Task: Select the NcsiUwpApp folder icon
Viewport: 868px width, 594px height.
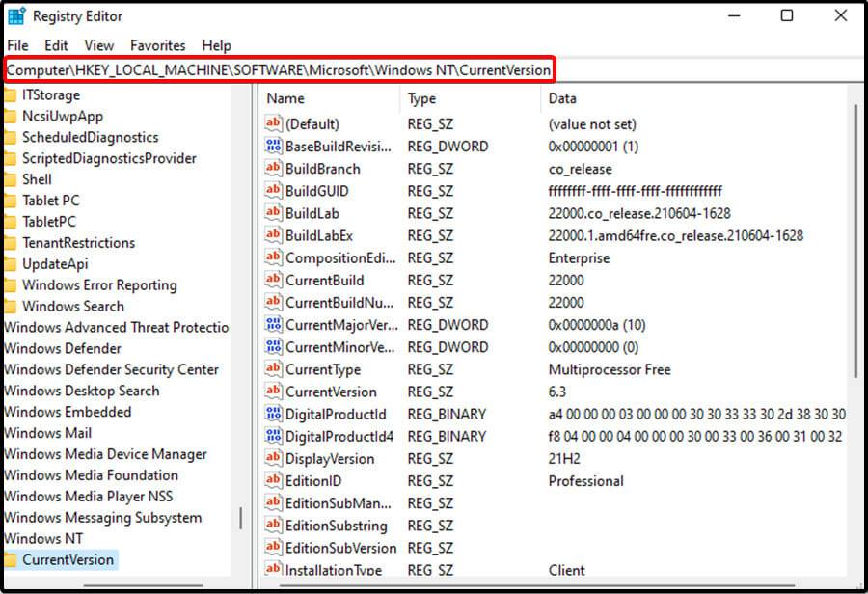Action: (x=10, y=117)
